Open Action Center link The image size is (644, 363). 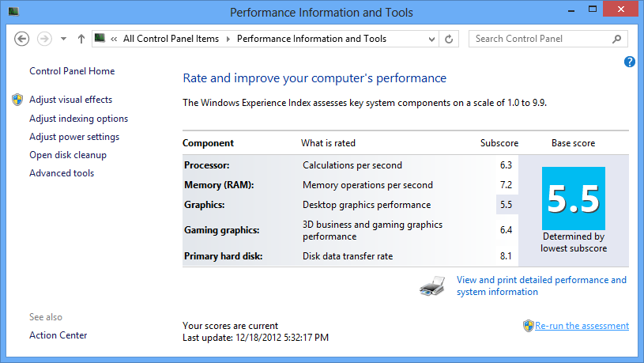click(58, 335)
